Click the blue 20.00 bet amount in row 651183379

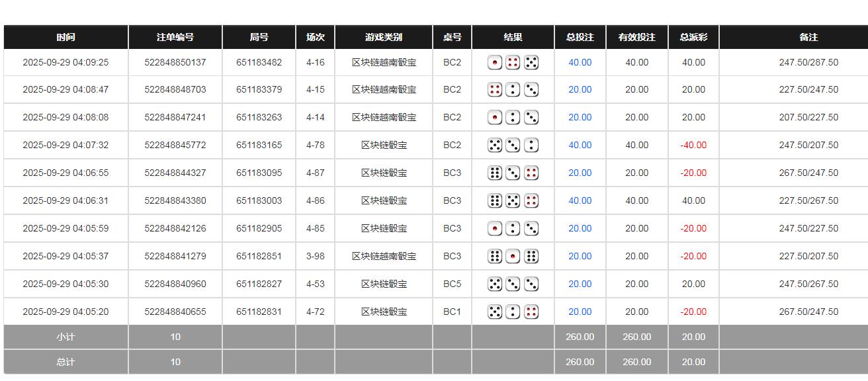tap(580, 89)
